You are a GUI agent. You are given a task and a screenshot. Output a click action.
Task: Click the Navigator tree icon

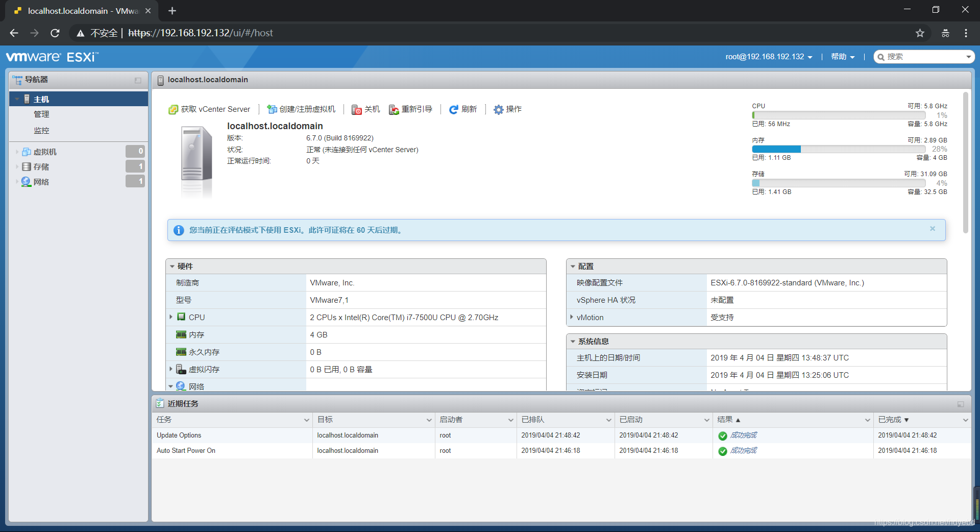17,80
